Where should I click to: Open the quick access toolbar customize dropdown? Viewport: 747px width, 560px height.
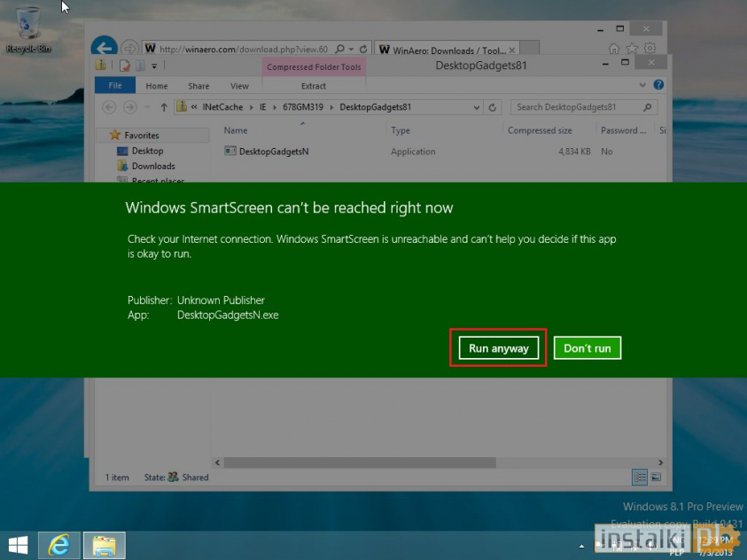pos(152,65)
